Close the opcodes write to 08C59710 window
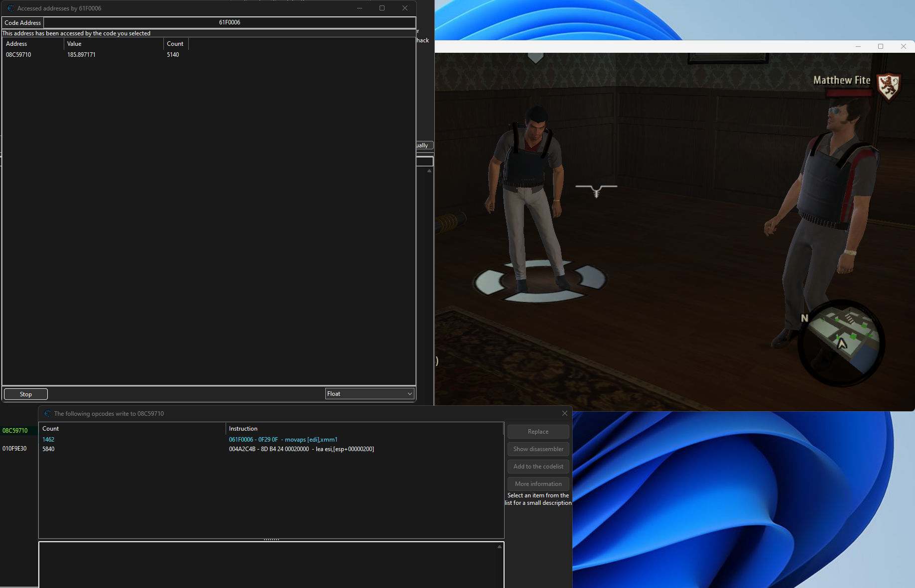 point(564,413)
